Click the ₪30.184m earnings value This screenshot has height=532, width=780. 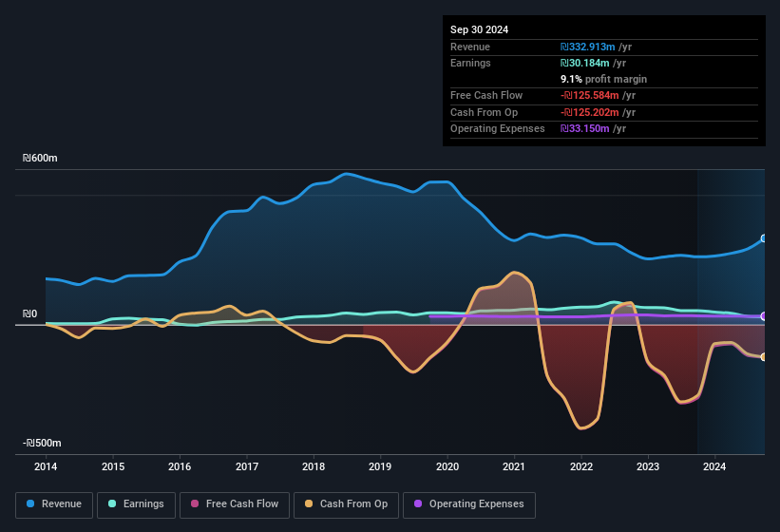point(584,63)
